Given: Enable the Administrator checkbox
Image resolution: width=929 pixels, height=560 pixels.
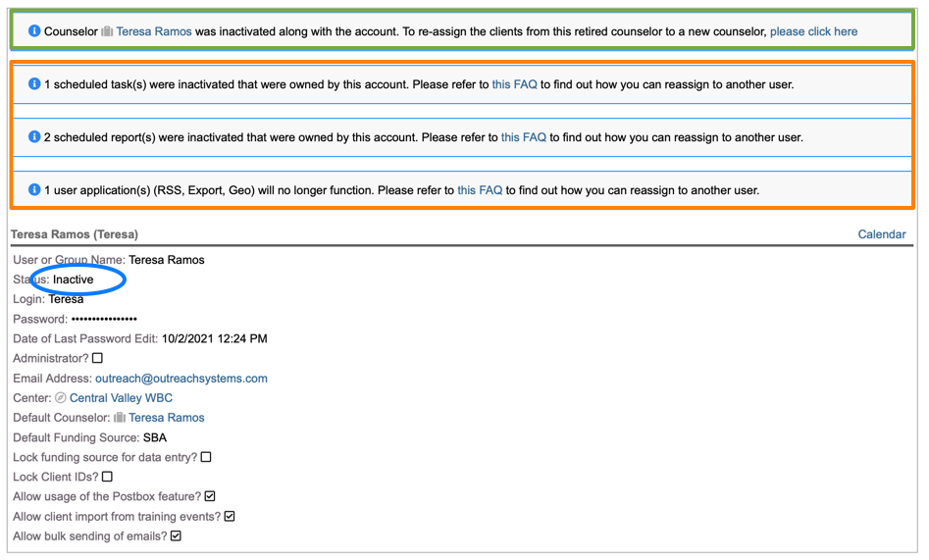Looking at the screenshot, I should [97, 359].
